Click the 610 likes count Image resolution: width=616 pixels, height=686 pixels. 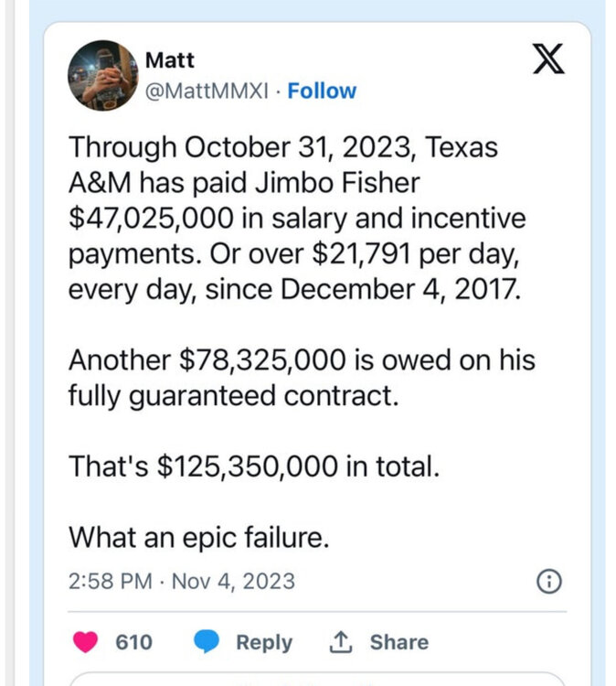pyautogui.click(x=134, y=642)
